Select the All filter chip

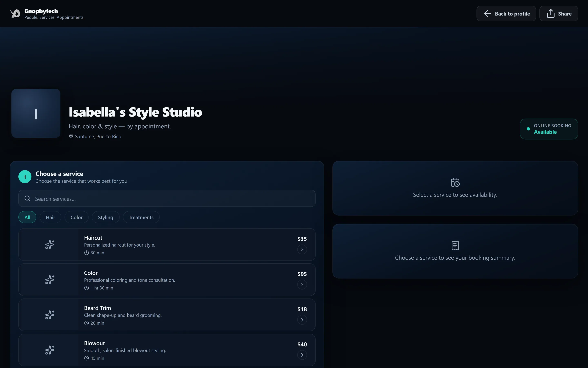[27, 217]
